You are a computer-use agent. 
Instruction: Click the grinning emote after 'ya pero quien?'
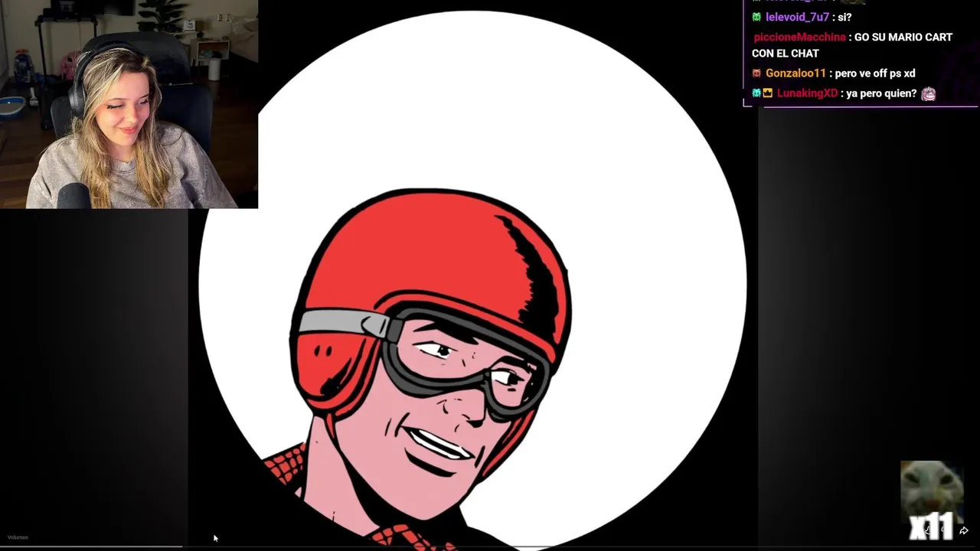tap(928, 93)
